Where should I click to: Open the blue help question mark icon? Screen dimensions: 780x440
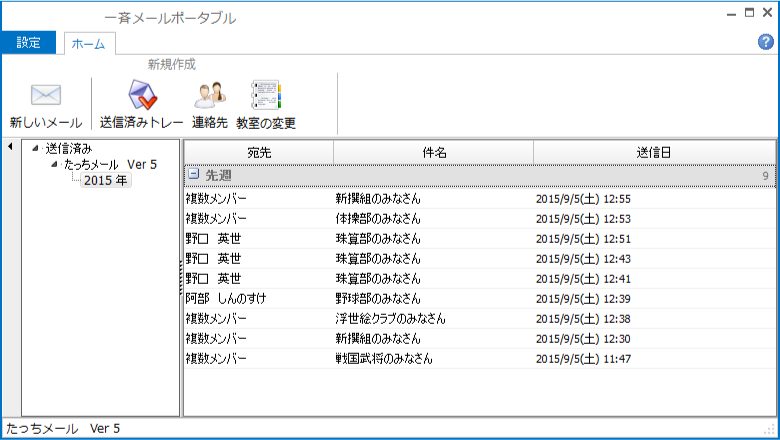tap(766, 42)
